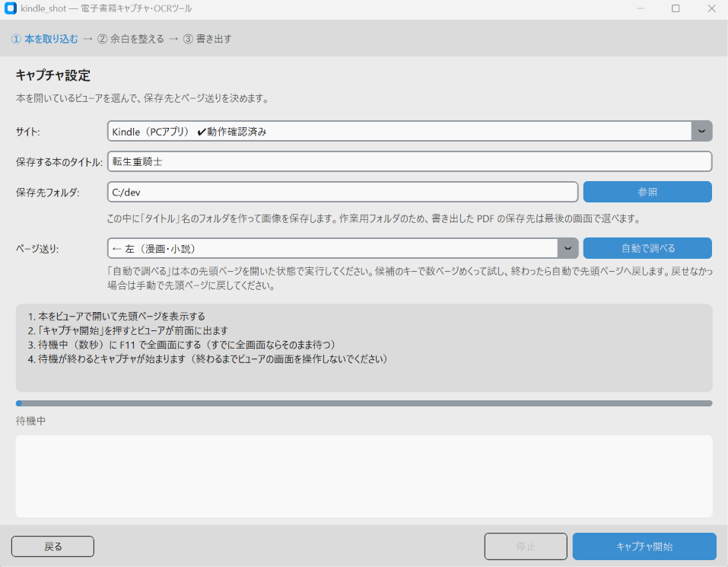This screenshot has width=728, height=567.
Task: Select the Kindle（PCアプリ）site combo box
Action: click(x=409, y=132)
